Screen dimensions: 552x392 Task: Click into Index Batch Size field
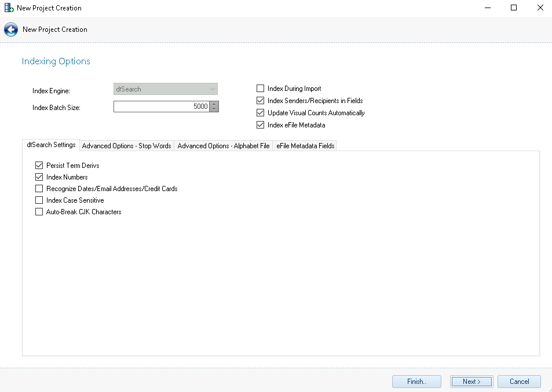point(161,107)
